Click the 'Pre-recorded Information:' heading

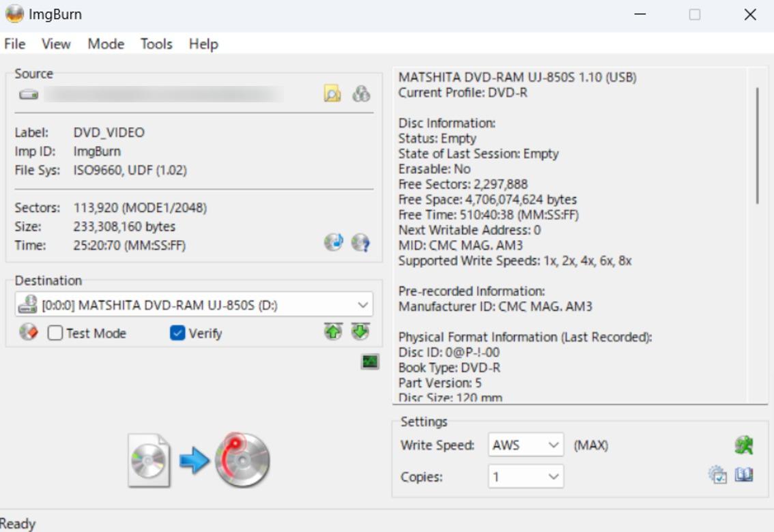click(472, 291)
